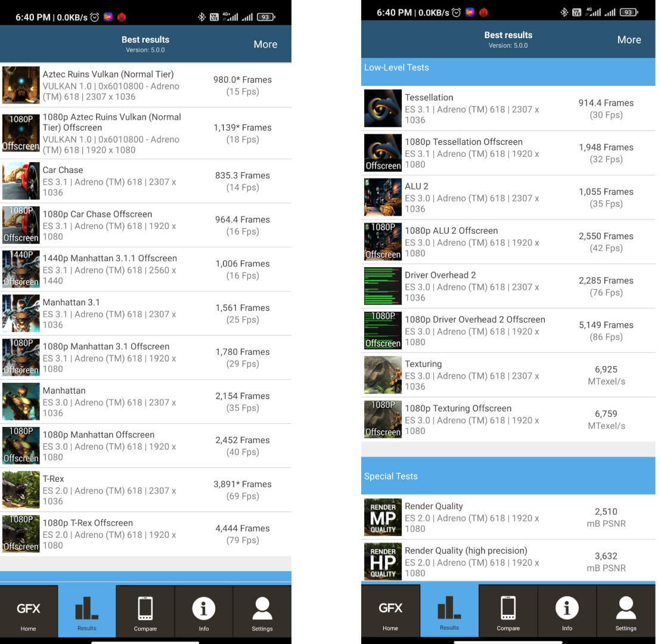Select Results tab in right phone
Image resolution: width=661 pixels, height=644 pixels.
click(x=449, y=611)
